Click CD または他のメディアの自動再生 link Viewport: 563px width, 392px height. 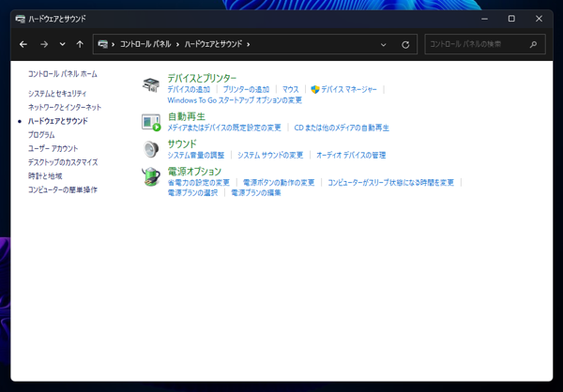pos(342,128)
